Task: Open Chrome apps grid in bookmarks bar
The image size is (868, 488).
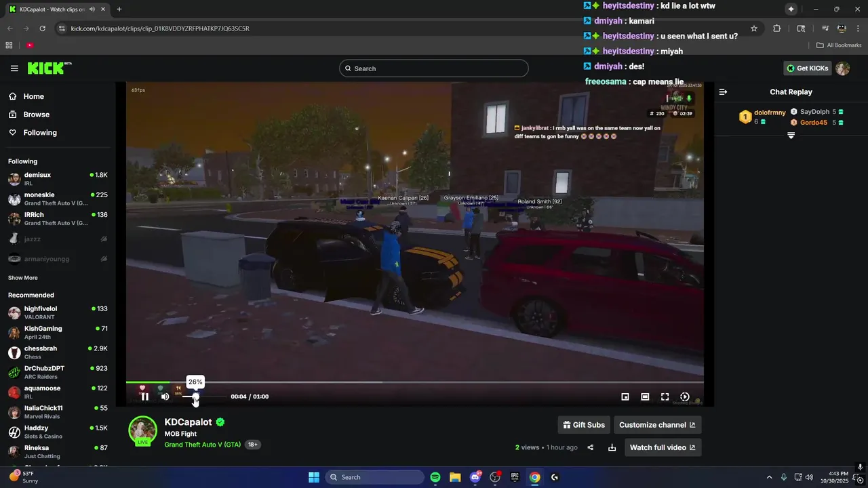Action: [x=9, y=45]
